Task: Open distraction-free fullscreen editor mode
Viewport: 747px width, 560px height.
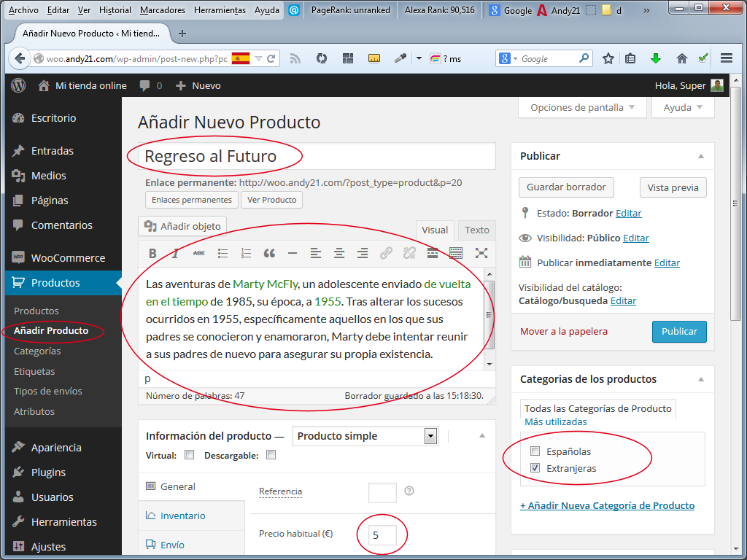Action: point(481,253)
